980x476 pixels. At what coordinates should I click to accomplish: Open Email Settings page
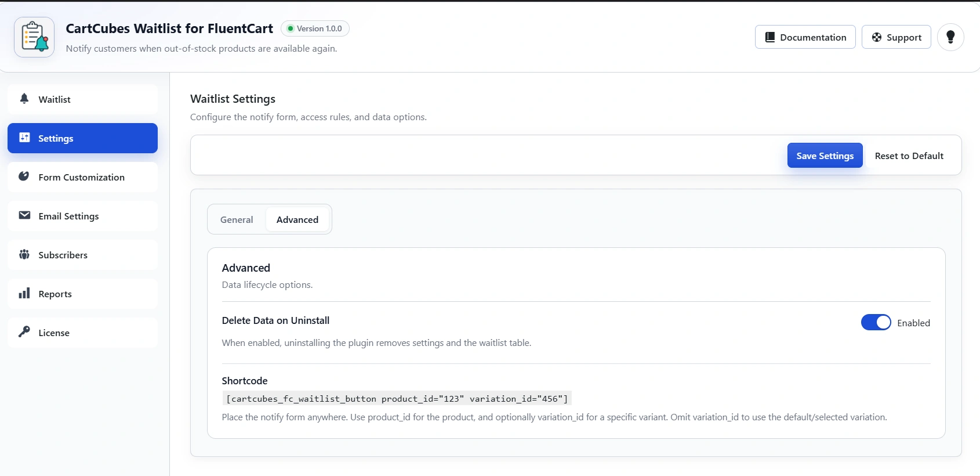click(x=82, y=216)
